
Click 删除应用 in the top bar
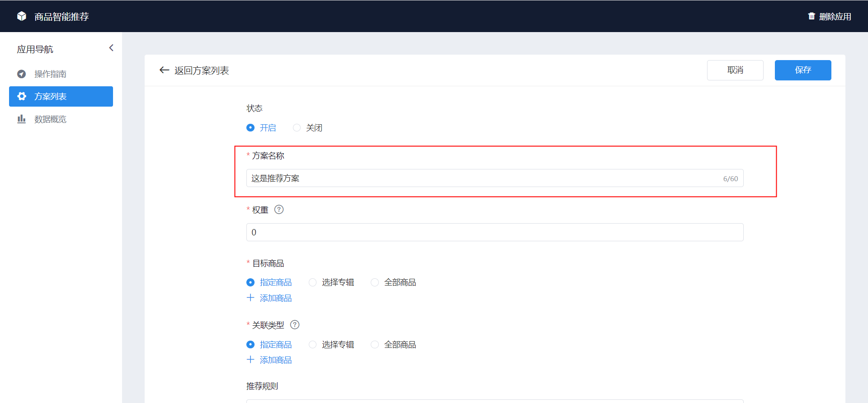835,17
